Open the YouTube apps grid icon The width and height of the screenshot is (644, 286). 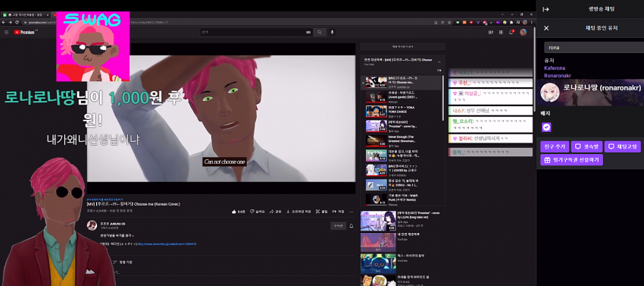[501, 32]
